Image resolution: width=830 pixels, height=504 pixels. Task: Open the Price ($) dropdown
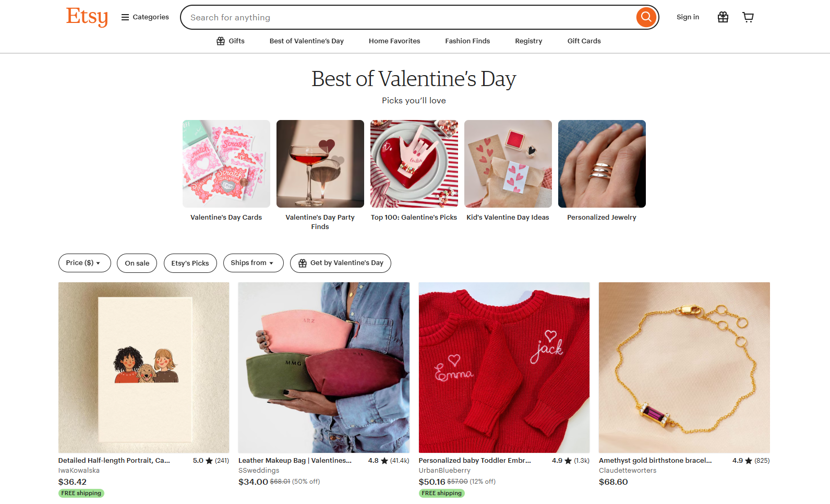(x=84, y=263)
